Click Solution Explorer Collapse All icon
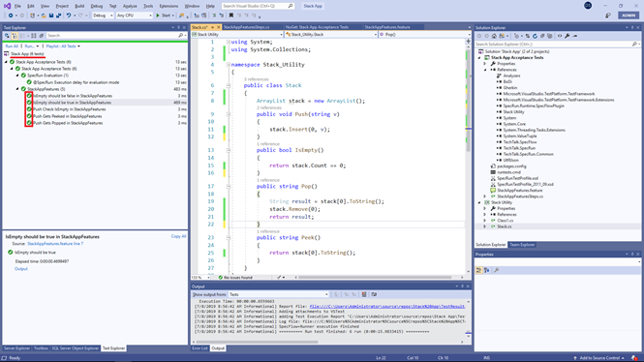The height and width of the screenshot is (362, 644). point(542,36)
